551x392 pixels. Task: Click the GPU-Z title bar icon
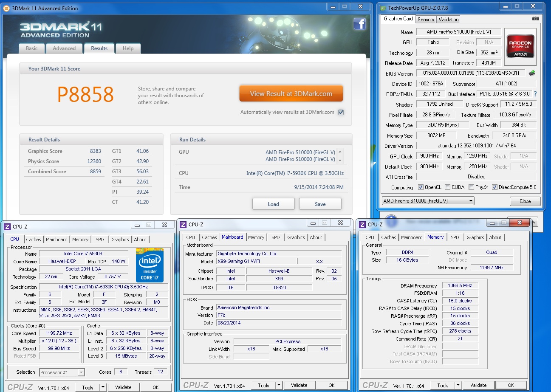coord(383,8)
